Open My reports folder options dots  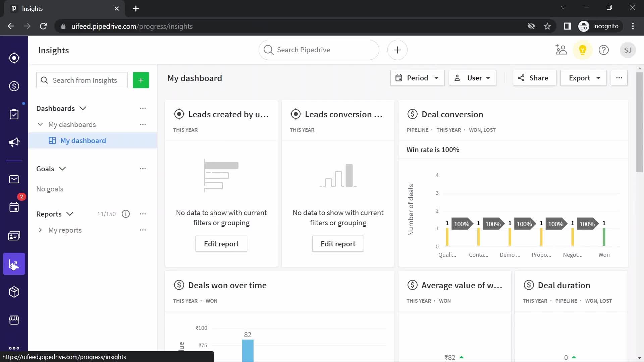tap(143, 230)
